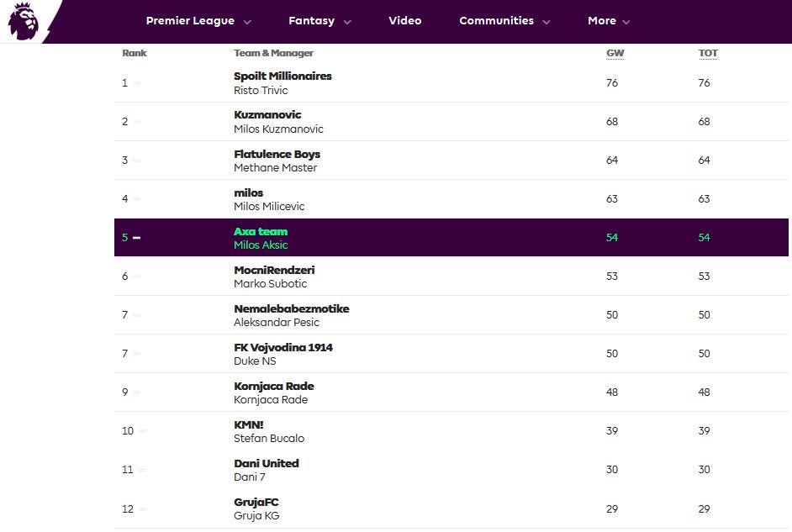Open MocniRendzeri team link
Image resolution: width=792 pixels, height=532 pixels.
click(x=274, y=270)
